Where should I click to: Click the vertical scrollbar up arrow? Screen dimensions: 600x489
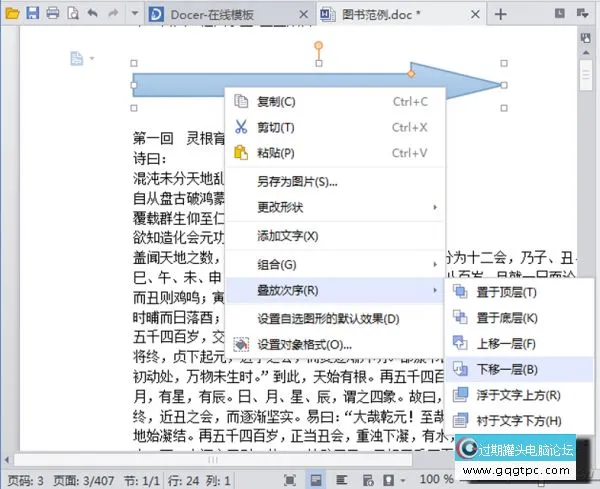pyautogui.click(x=586, y=53)
